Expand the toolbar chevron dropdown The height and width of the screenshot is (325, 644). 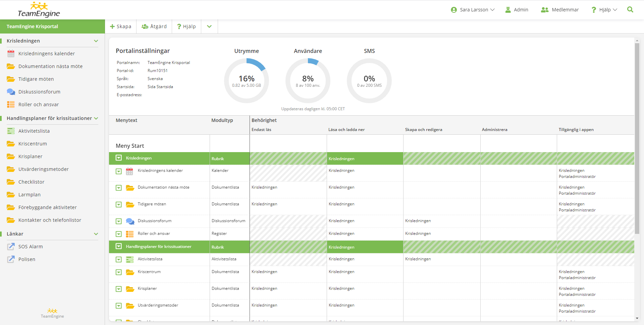click(x=209, y=26)
